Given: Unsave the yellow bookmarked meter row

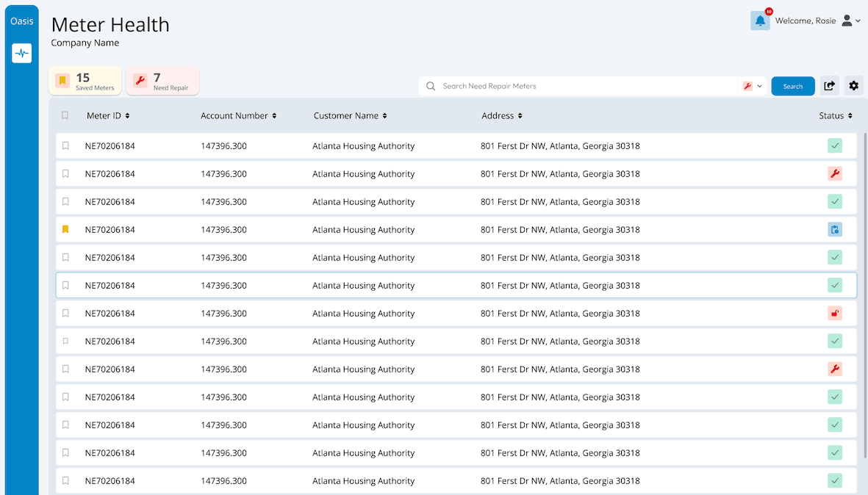Looking at the screenshot, I should tap(65, 230).
